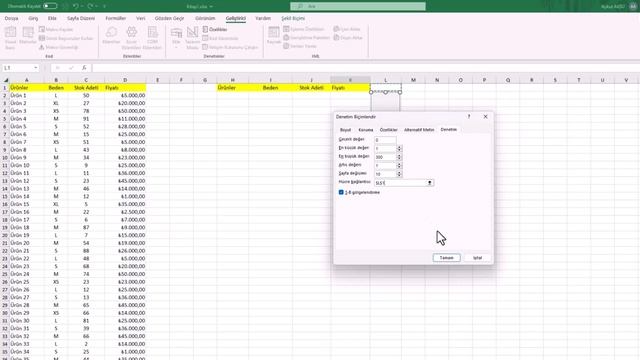Open the Dosya menu
640x360 pixels.
click(x=11, y=18)
